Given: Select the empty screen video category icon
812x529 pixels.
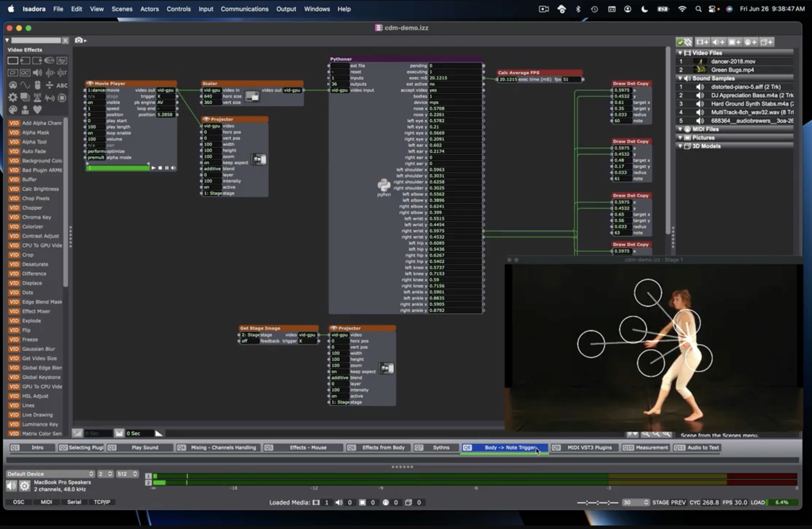Looking at the screenshot, I should (13, 61).
